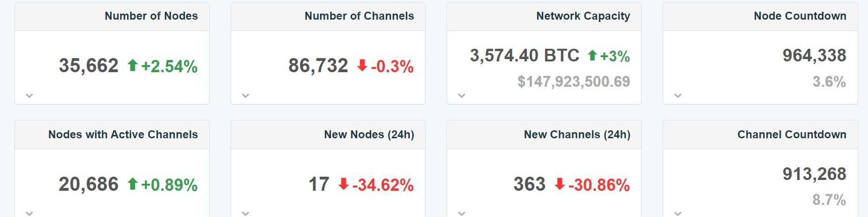
Task: Expand the Number of Nodes card chevron
Action: tap(30, 96)
